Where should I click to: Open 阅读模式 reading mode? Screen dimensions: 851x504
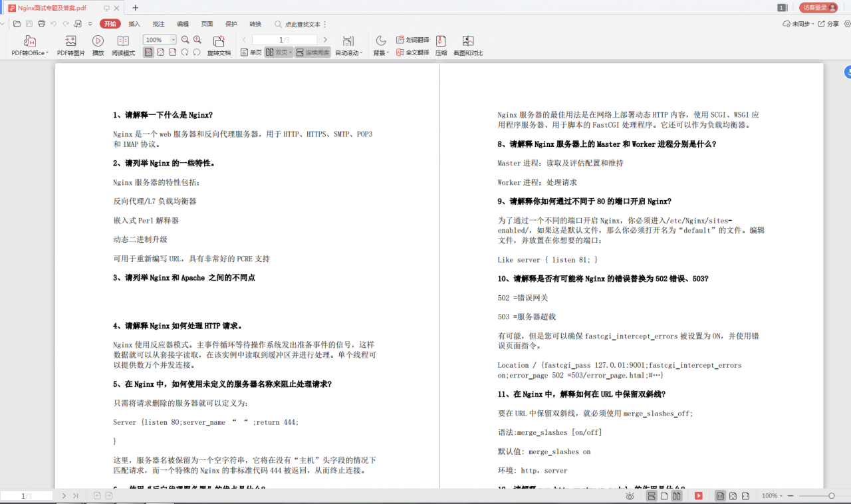[122, 45]
